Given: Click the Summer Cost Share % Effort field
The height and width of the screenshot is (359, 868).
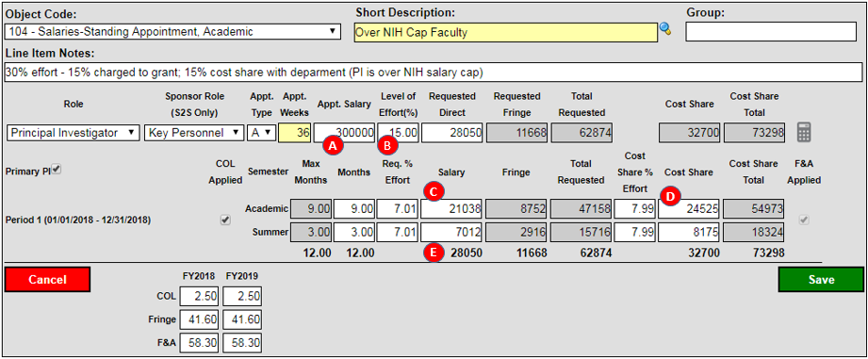Looking at the screenshot, I should [x=635, y=233].
